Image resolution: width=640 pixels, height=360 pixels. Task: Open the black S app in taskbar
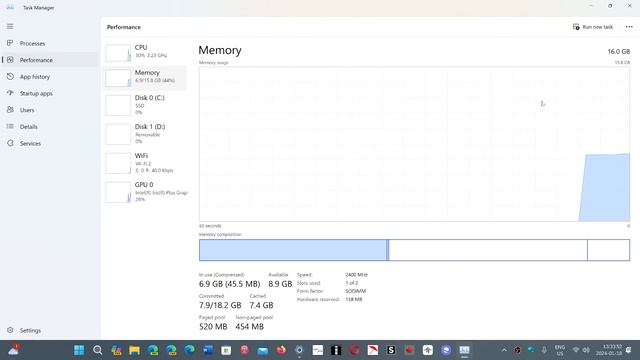pyautogui.click(x=391, y=350)
